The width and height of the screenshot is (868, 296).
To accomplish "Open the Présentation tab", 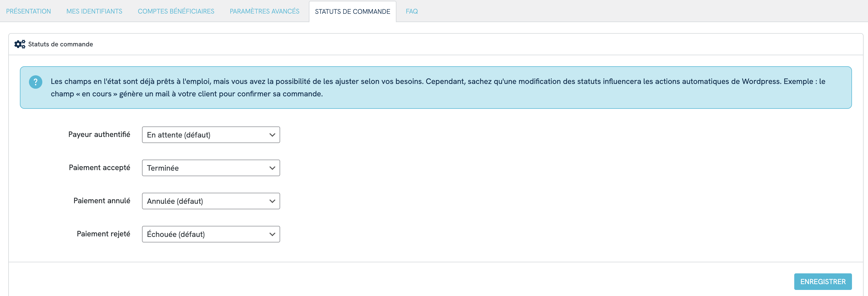I will coord(28,11).
